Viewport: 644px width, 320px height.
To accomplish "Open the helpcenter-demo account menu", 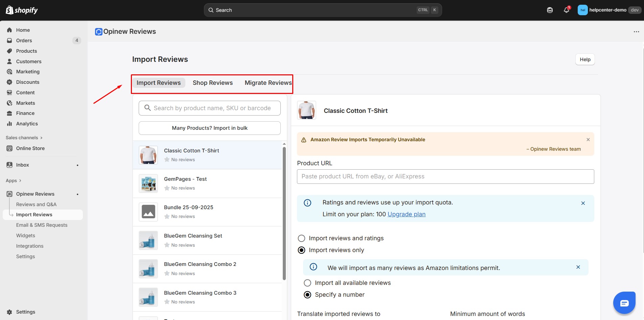I will [x=608, y=10].
